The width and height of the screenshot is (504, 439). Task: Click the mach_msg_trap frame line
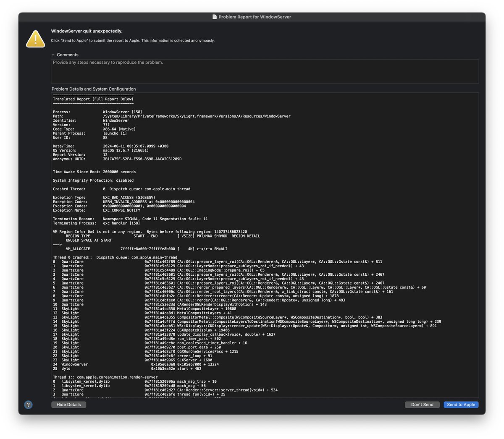tap(135, 382)
